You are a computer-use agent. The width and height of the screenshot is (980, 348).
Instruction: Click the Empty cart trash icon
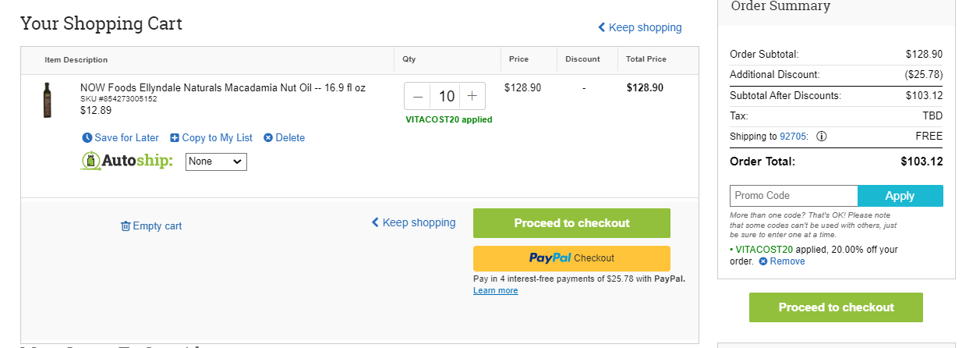(126, 226)
